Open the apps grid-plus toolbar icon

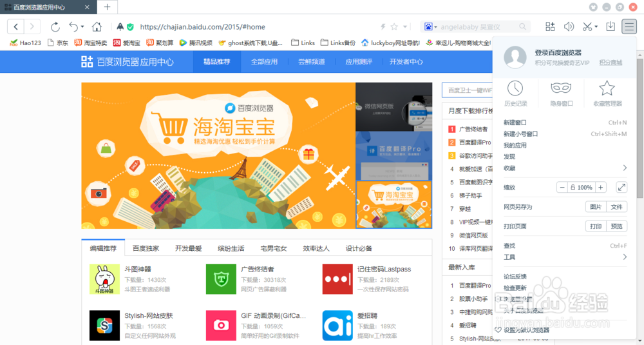click(x=550, y=26)
